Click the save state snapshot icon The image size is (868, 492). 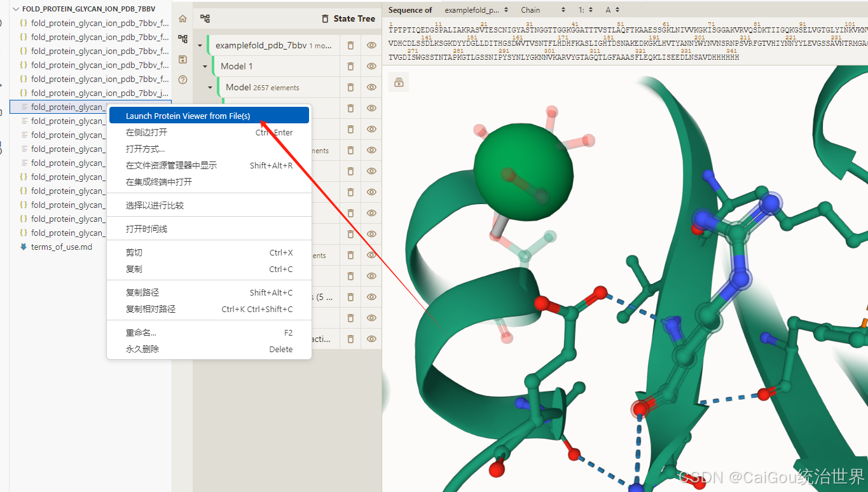point(183,59)
